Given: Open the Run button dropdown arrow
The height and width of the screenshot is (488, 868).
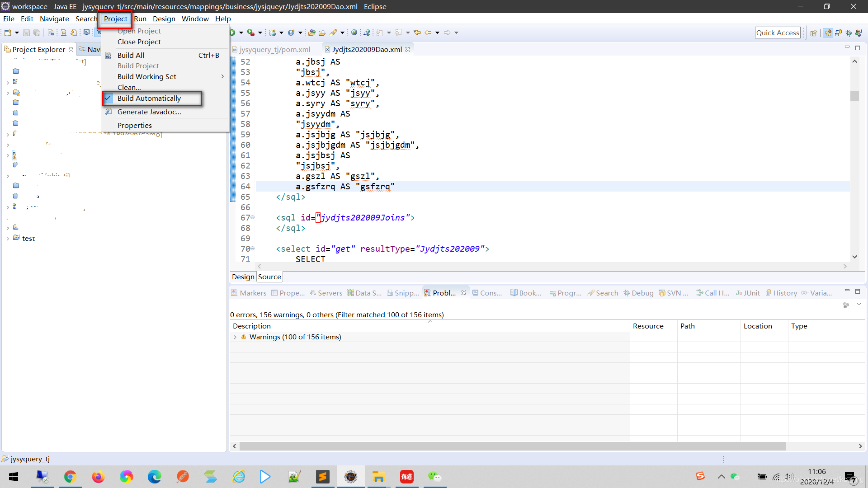Looking at the screenshot, I should pos(240,32).
